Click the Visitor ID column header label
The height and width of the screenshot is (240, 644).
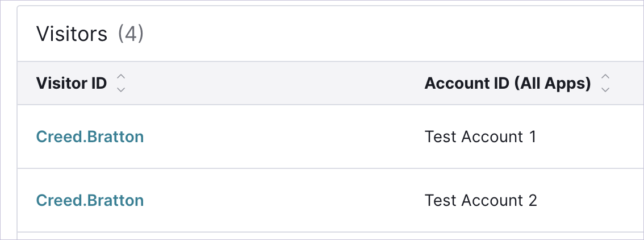pos(72,83)
